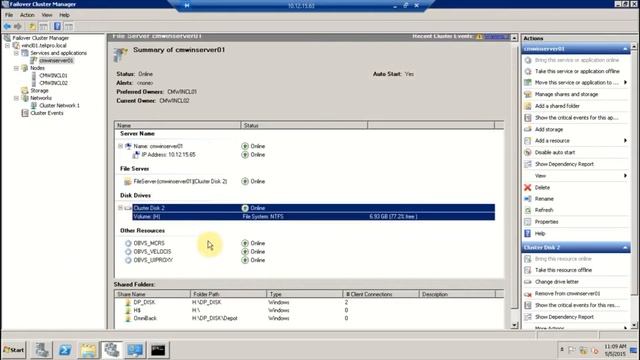Select the DBVS_MCRS resource icon
The image size is (640, 360).
tap(128, 243)
